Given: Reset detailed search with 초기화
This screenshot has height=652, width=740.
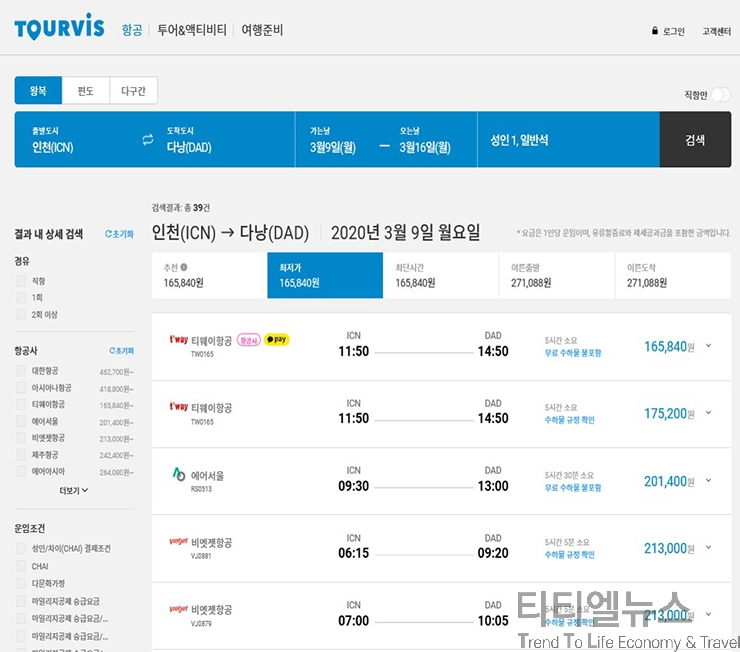Looking at the screenshot, I should 119,234.
